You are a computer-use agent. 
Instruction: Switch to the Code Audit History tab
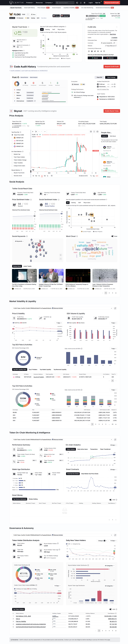(29, 8)
